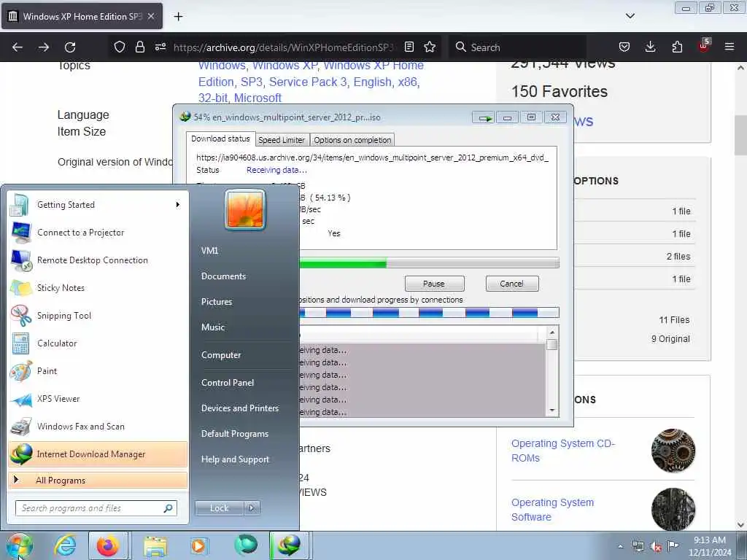
Task: Click the taskbar clock
Action: (x=710, y=546)
